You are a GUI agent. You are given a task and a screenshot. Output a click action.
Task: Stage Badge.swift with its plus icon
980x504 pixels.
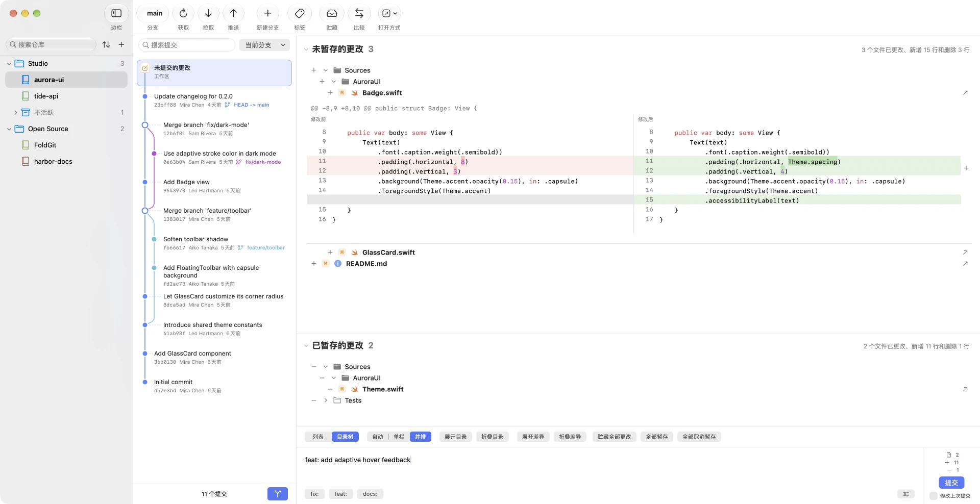pos(330,93)
